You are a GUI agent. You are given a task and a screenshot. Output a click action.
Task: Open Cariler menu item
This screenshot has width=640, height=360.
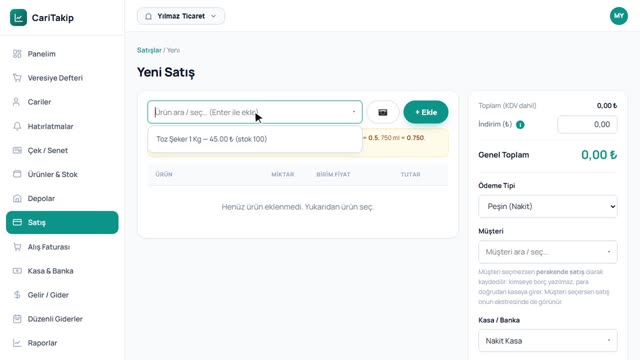coord(62,102)
